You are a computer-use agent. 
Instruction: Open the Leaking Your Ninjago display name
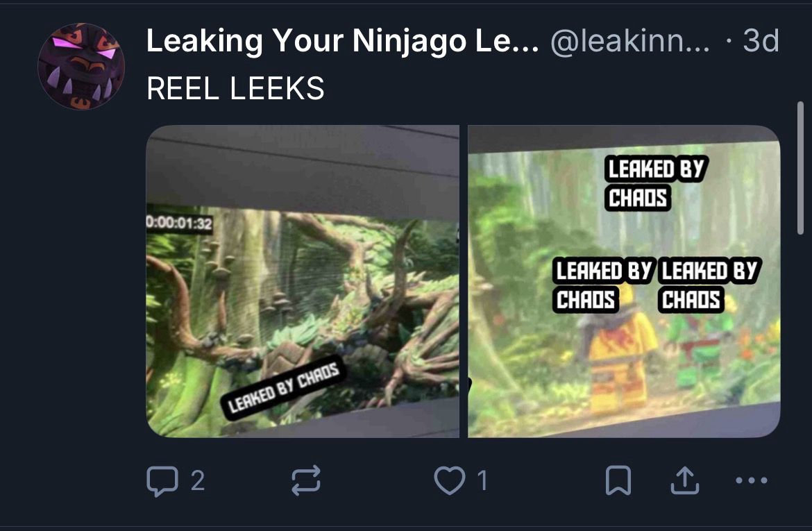coord(342,41)
